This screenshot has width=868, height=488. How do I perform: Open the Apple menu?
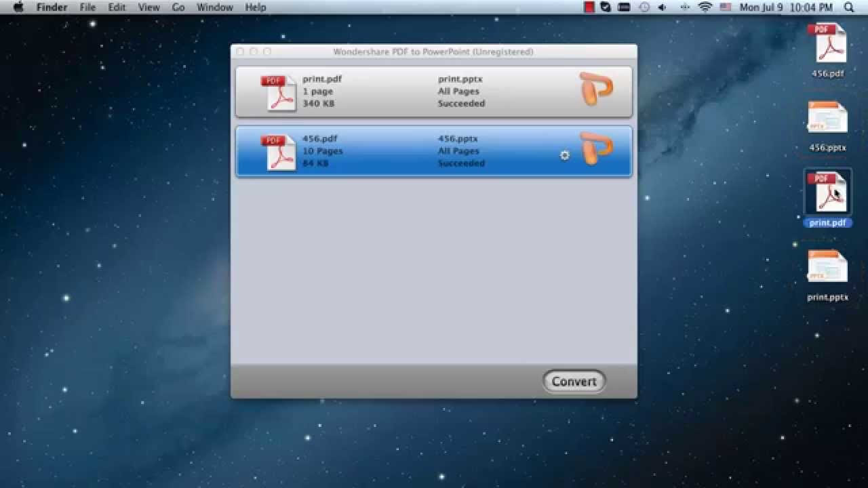coord(18,7)
